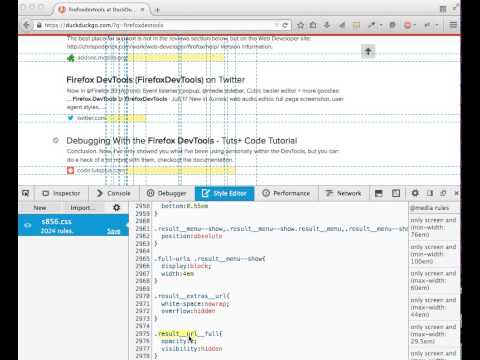Screen dimensions: 480x360
Task: Activate the element picker in DevTools
Action: coord(26,193)
